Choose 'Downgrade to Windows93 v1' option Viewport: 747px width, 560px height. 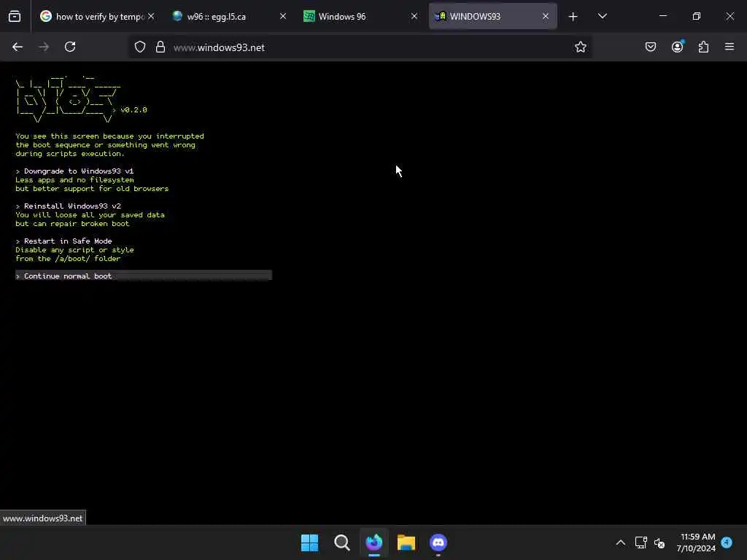pyautogui.click(x=75, y=171)
